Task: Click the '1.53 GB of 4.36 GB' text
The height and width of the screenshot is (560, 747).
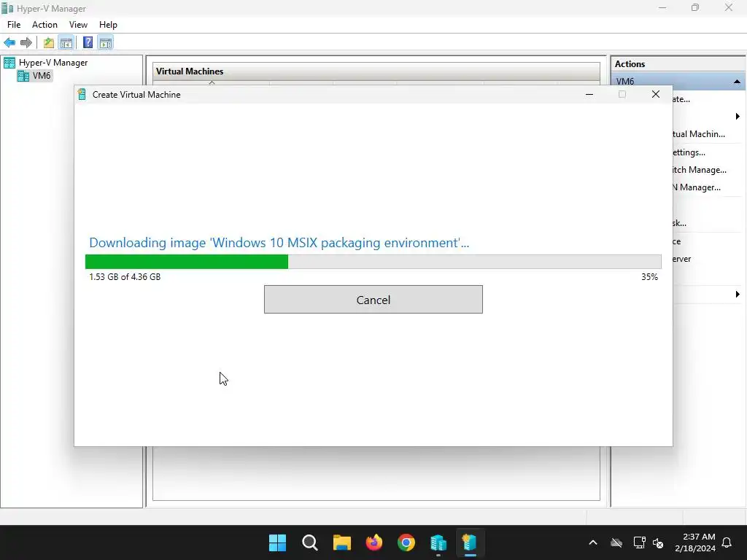Action: [125, 276]
